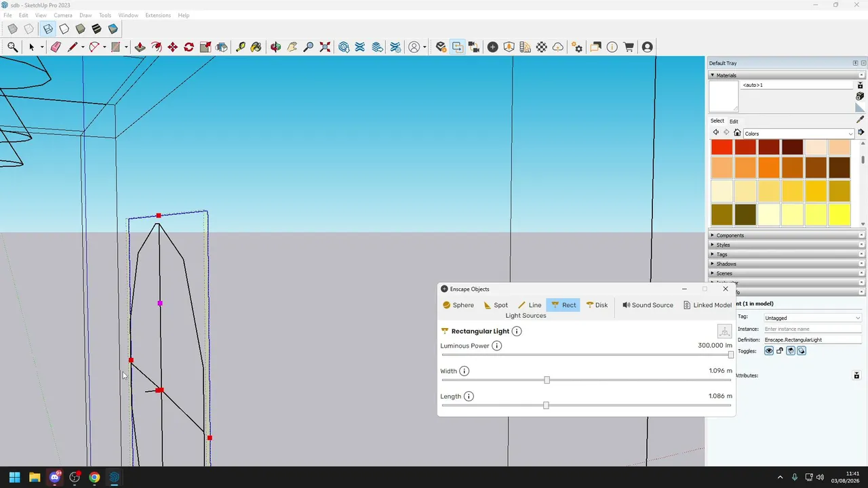
Task: Pick the Pencil line tool
Action: pyautogui.click(x=72, y=47)
